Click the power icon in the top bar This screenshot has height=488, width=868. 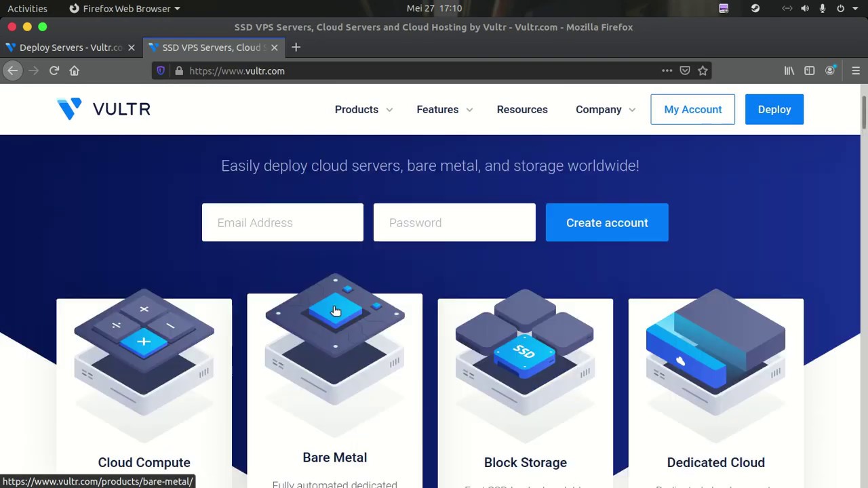point(841,8)
